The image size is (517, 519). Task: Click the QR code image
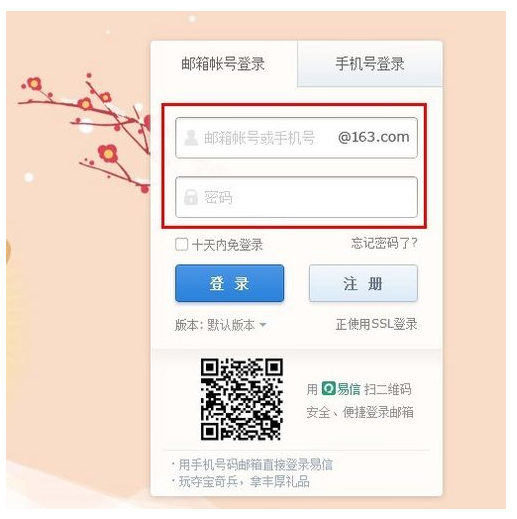point(242,399)
